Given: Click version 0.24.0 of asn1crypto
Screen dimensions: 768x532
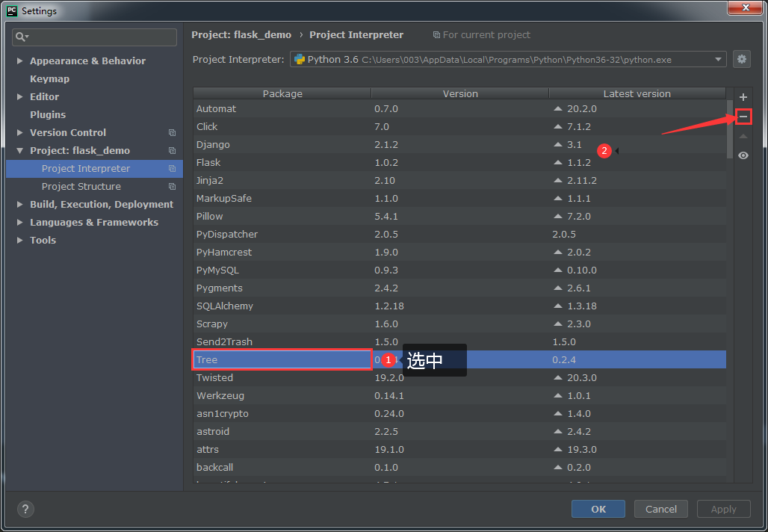Looking at the screenshot, I should 389,413.
